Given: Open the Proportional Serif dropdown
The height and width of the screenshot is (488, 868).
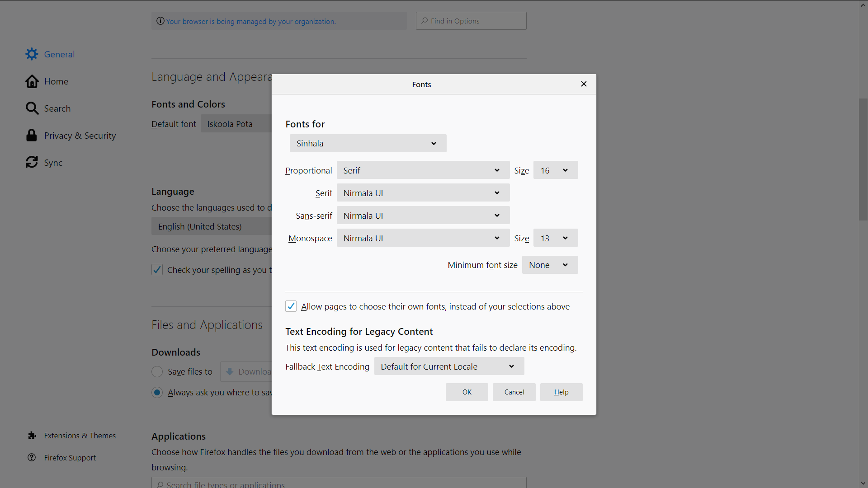Looking at the screenshot, I should pos(423,170).
